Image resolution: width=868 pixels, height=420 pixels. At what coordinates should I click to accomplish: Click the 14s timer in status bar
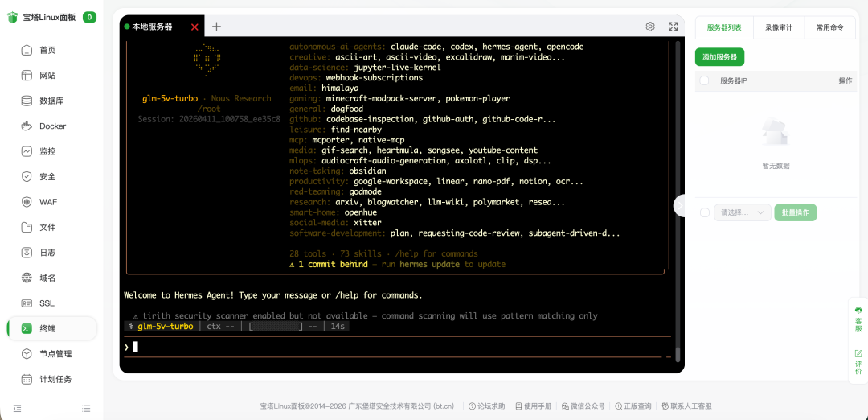click(338, 327)
